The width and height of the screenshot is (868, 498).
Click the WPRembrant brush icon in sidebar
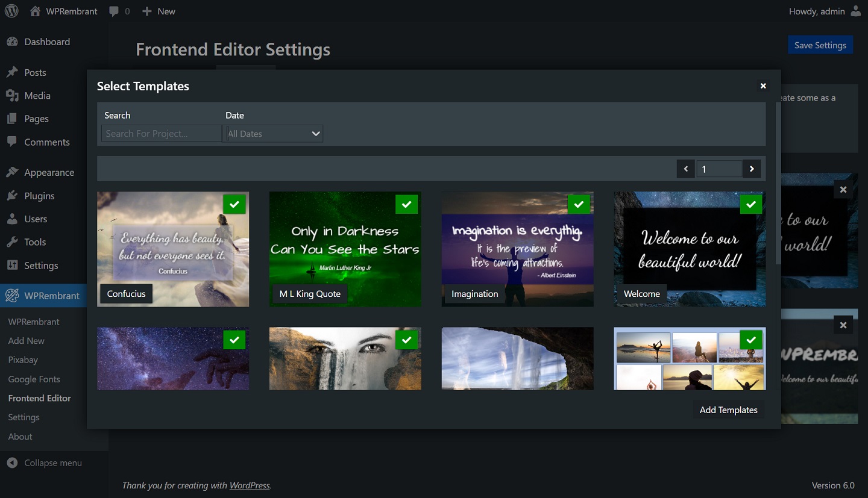point(13,295)
